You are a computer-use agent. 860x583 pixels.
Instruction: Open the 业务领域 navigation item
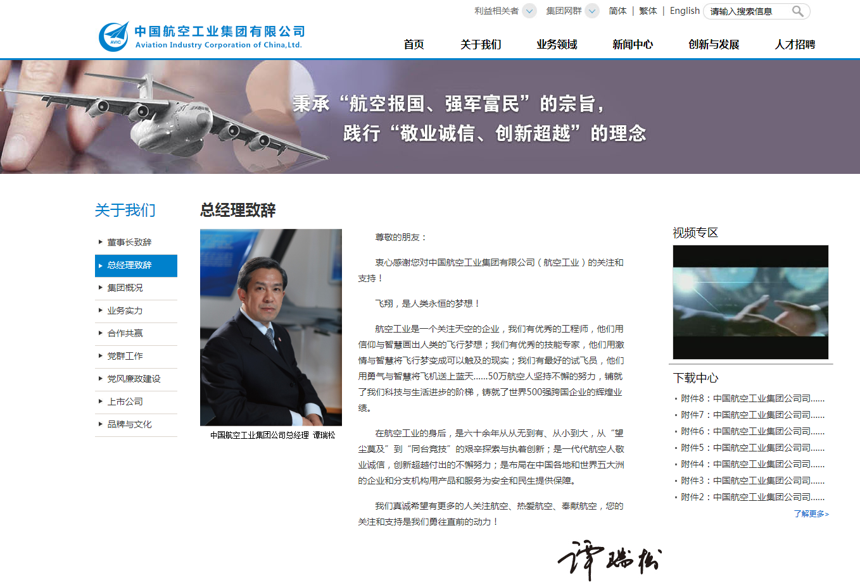[x=557, y=44]
